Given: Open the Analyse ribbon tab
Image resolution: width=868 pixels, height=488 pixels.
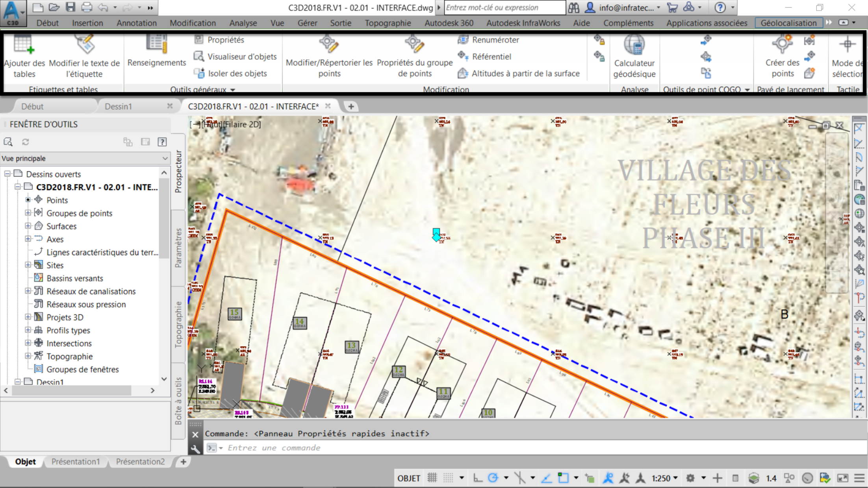Looking at the screenshot, I should coord(243,23).
